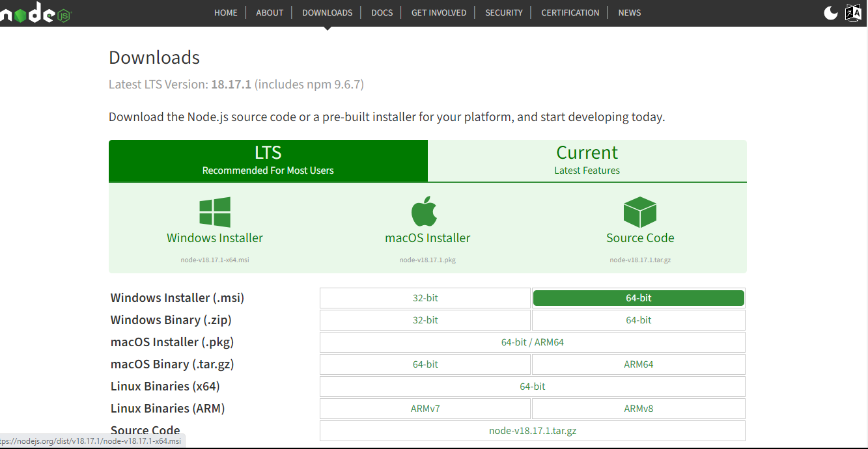Toggle dark mode moon icon

(831, 13)
